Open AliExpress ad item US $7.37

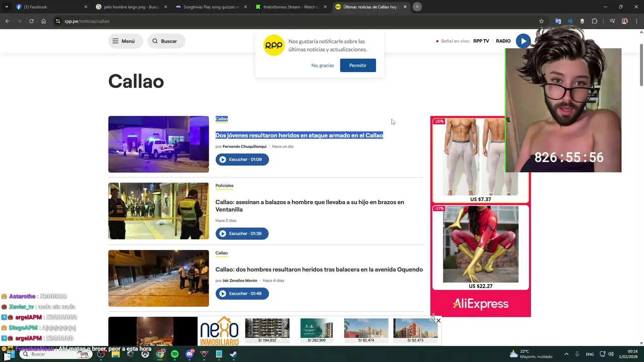(480, 160)
